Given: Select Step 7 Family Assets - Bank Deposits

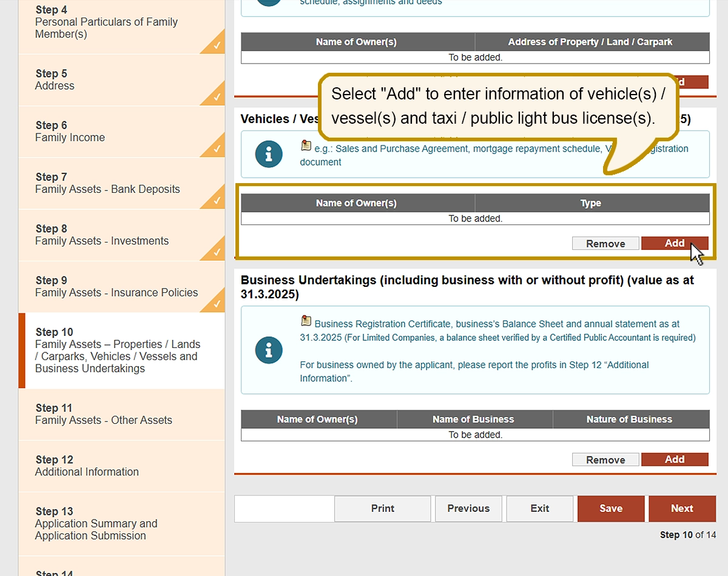Looking at the screenshot, I should (x=121, y=183).
